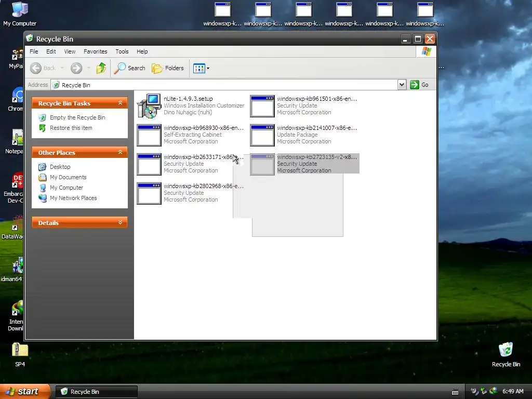Screen dimensions: 532x399
Task: Open Forward history dropdown arrow
Action: click(88, 68)
